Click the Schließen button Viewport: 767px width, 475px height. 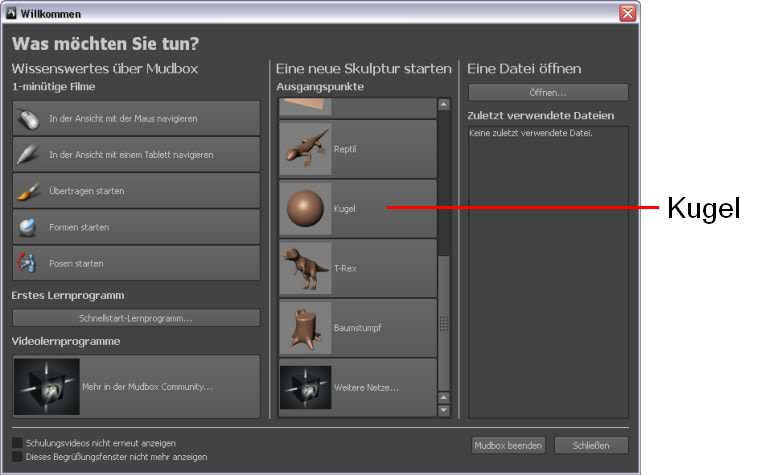pos(591,446)
